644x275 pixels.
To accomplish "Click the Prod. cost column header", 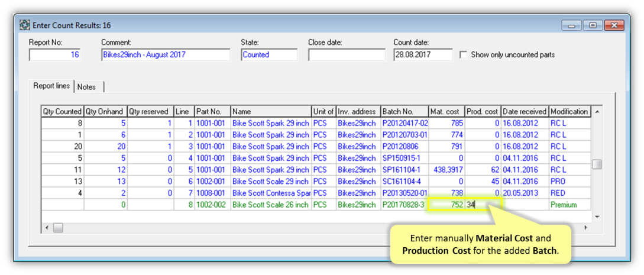I will click(x=483, y=111).
